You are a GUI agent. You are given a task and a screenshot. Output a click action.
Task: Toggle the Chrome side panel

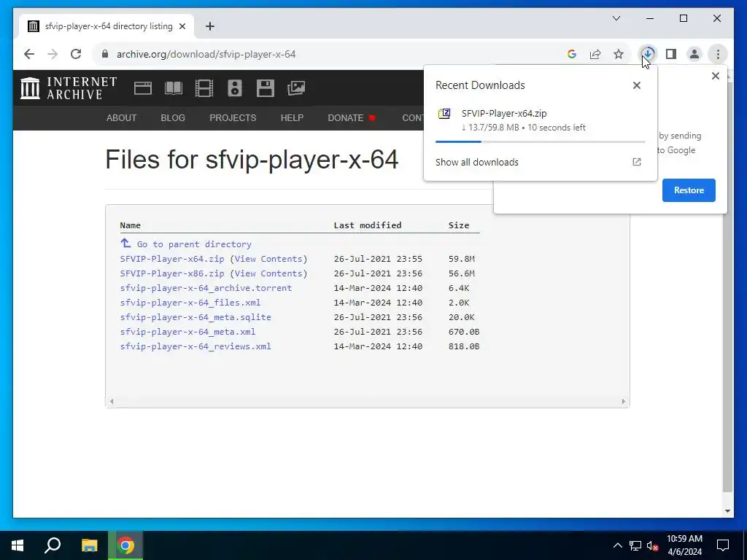tap(671, 54)
